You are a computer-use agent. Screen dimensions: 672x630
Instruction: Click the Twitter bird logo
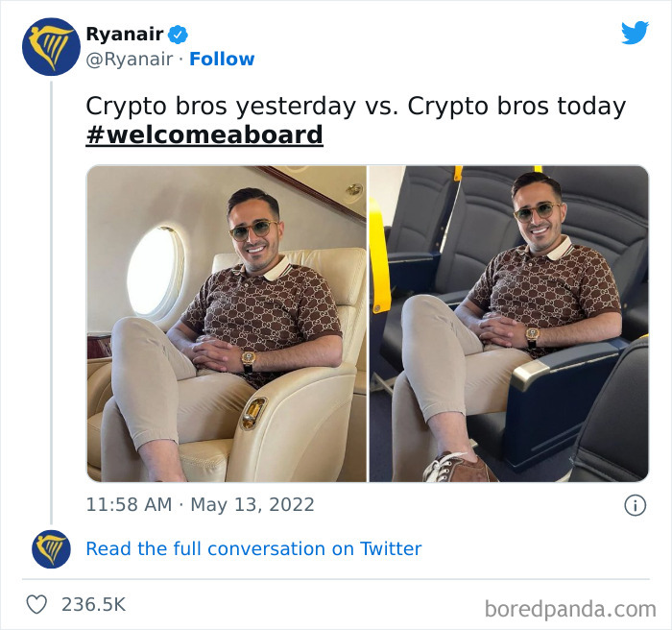point(635,34)
